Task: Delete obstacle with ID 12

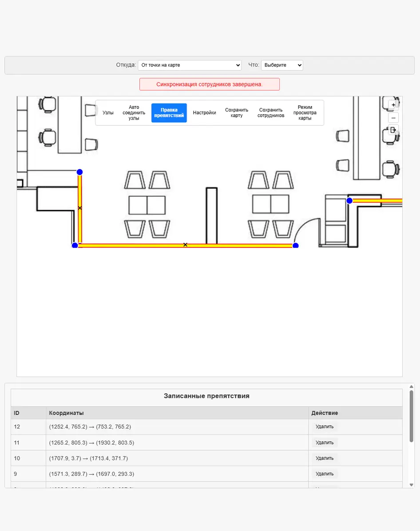Action: click(324, 427)
